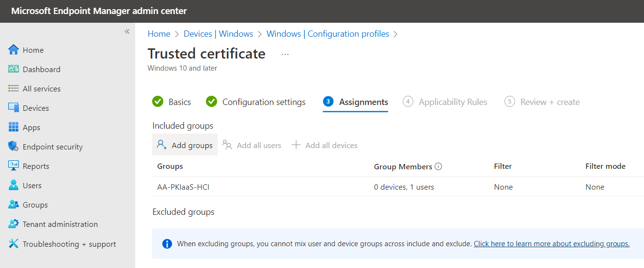
Task: Click the Add all devices button
Action: [325, 145]
